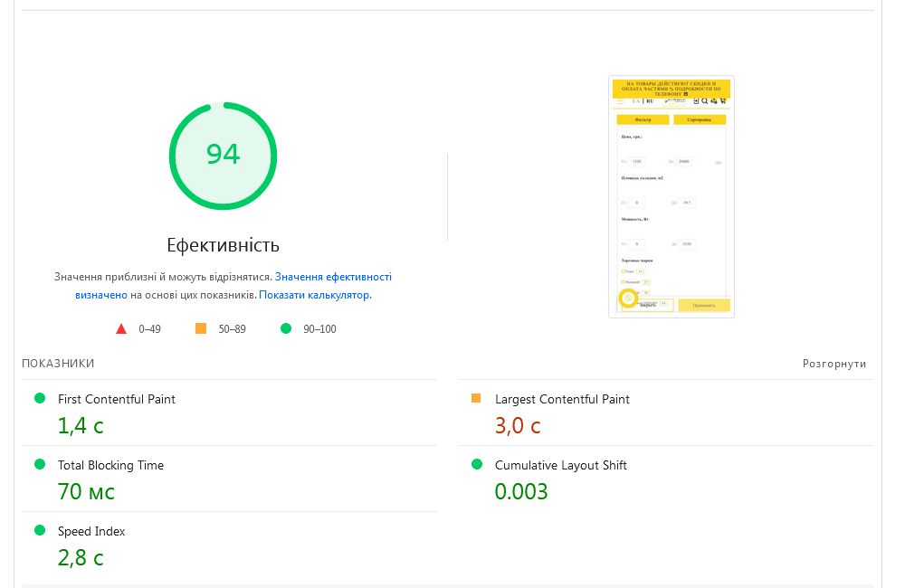
Task: Click the mobile page screenshot thumbnail
Action: click(672, 196)
